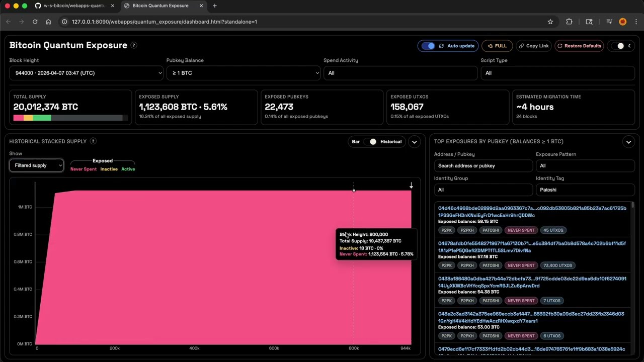Viewport: 644px width, 362px height.
Task: Click the browser back arrow
Action: [x=8, y=22]
